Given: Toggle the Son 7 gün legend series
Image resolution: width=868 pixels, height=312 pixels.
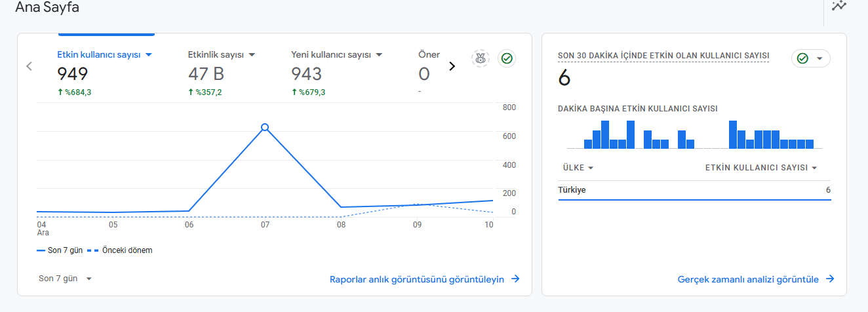Looking at the screenshot, I should click(60, 250).
